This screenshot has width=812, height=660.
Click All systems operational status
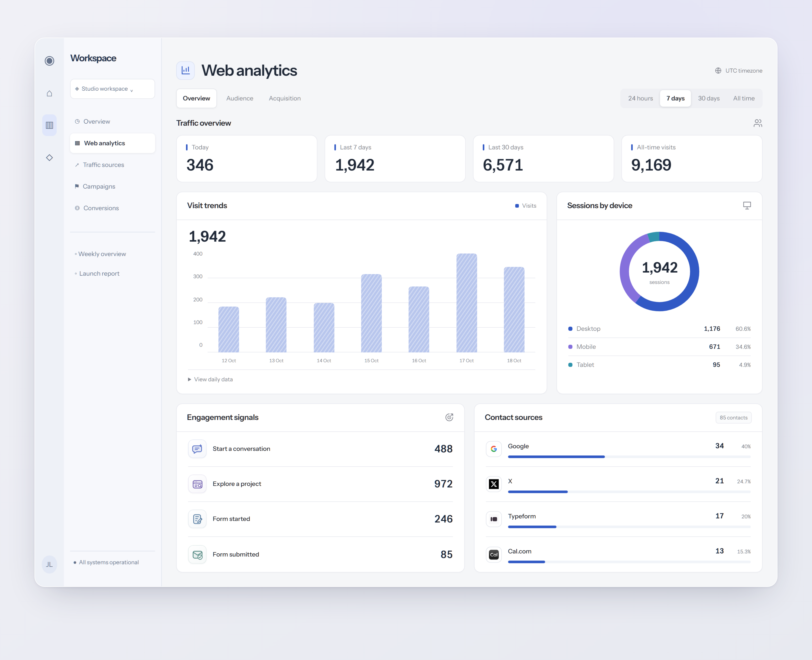(106, 562)
